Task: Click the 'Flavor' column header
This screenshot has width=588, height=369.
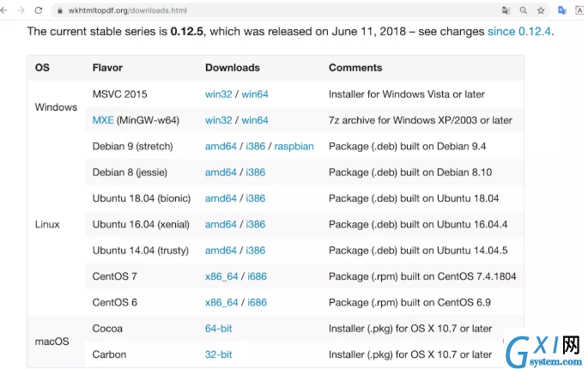Action: coord(107,68)
